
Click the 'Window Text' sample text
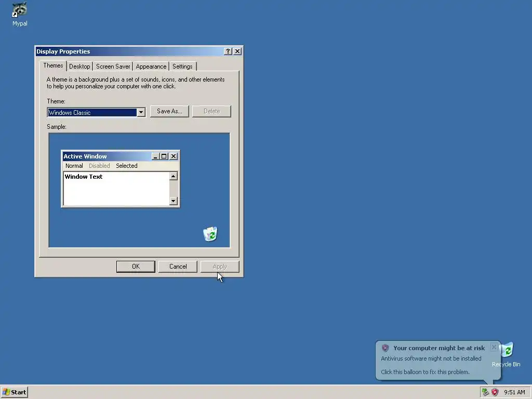(84, 177)
